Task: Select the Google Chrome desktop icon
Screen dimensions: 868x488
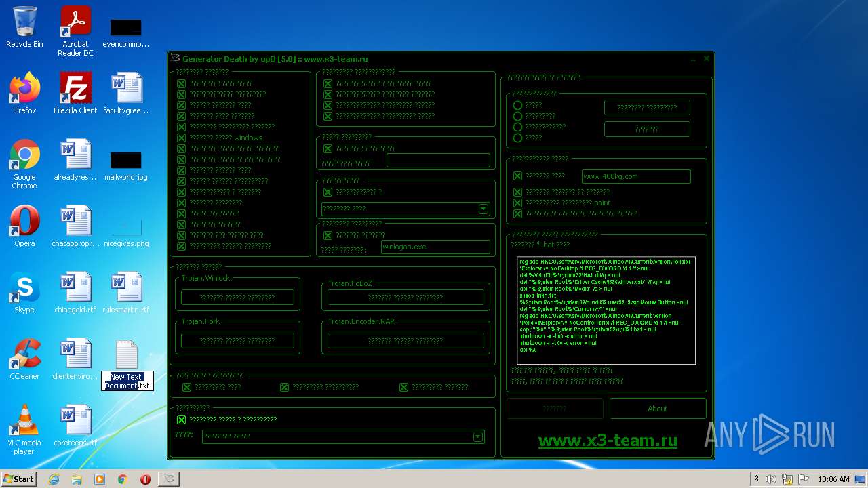Action: (24, 164)
